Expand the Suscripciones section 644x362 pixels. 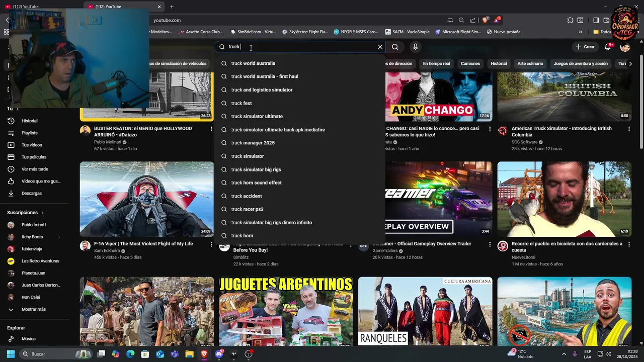26,213
